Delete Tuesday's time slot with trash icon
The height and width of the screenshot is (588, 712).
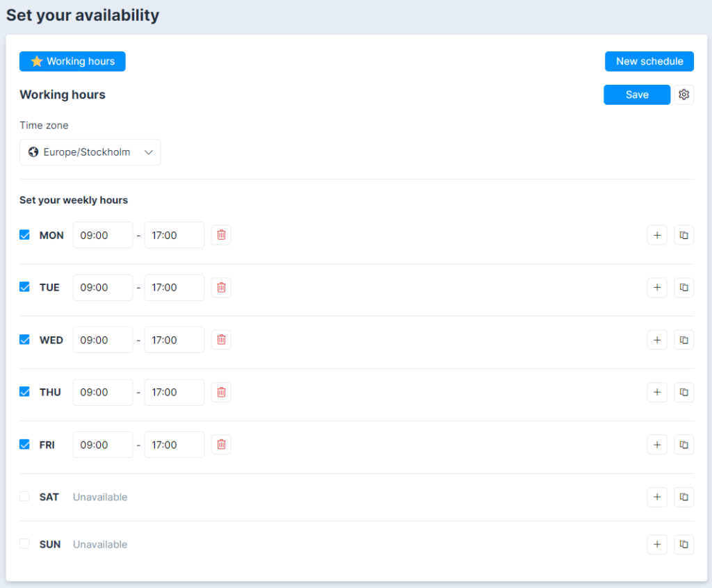[221, 288]
